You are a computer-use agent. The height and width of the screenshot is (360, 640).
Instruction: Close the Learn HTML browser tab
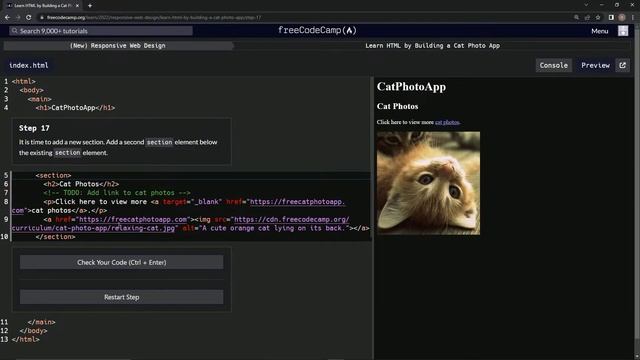pyautogui.click(x=77, y=6)
